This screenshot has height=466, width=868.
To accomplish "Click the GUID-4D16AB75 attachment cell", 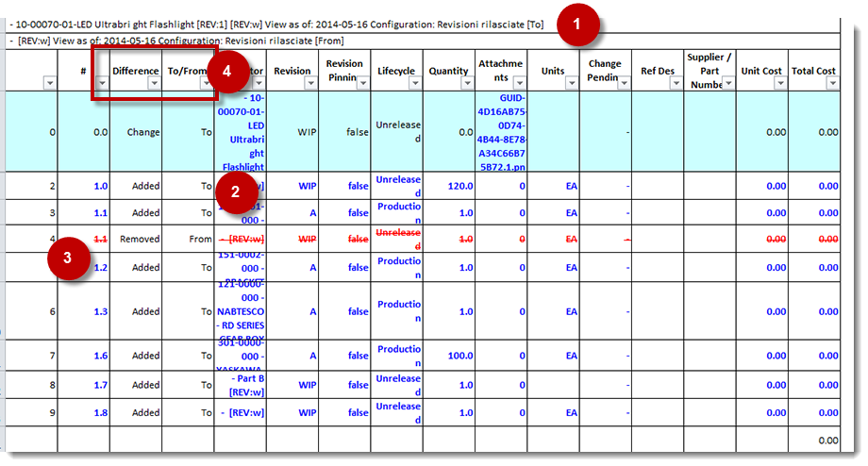I will pos(501,132).
